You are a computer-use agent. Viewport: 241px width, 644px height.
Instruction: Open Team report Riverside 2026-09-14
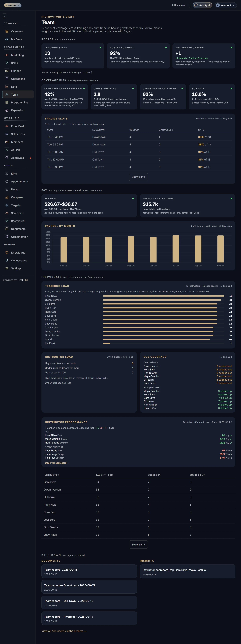(89, 618)
